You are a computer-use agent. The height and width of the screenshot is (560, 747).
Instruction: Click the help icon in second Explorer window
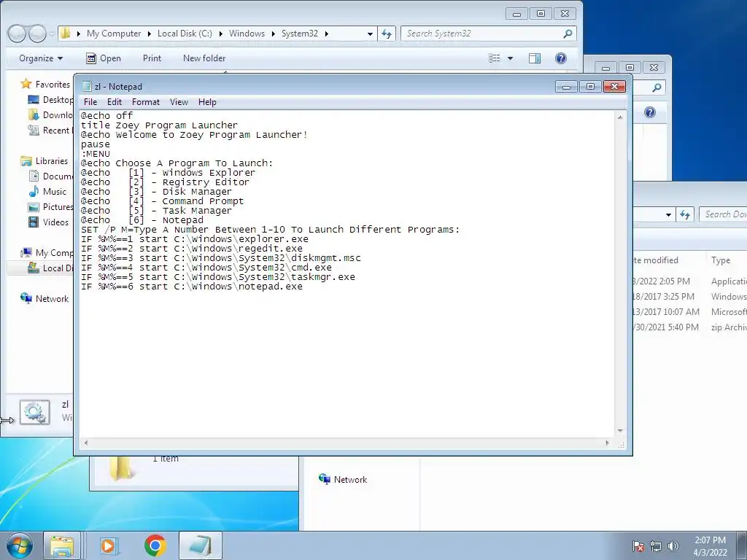click(x=650, y=112)
